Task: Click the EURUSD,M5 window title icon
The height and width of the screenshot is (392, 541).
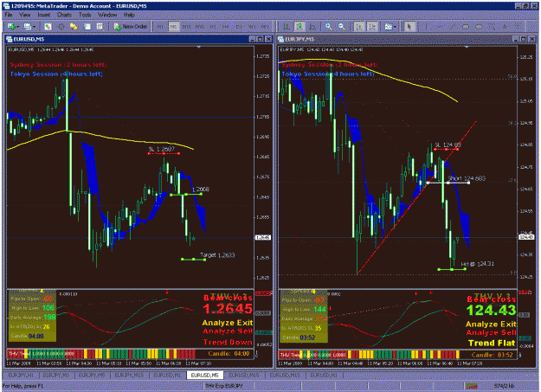Action: [9, 39]
